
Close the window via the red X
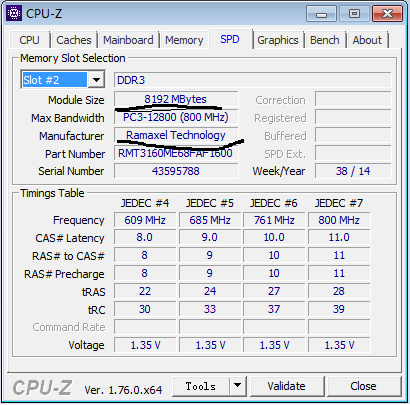[387, 14]
